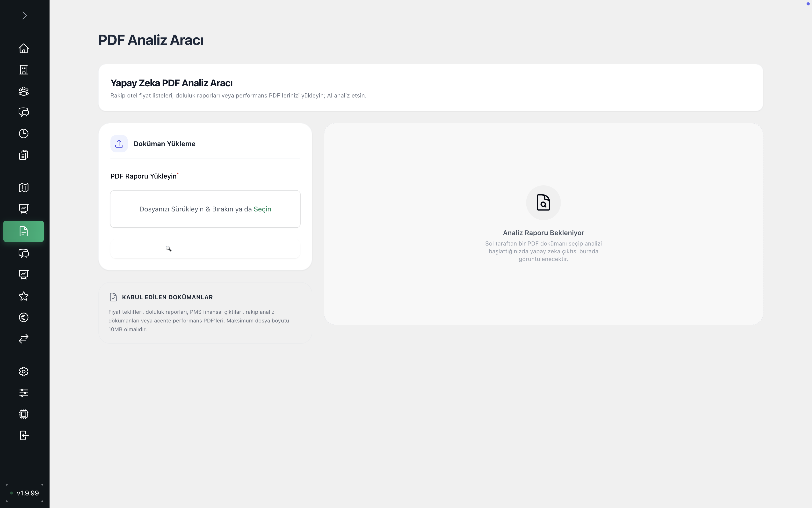Screen dimensions: 812x508
Task: Select the active green document sidebar item
Action: (23, 231)
